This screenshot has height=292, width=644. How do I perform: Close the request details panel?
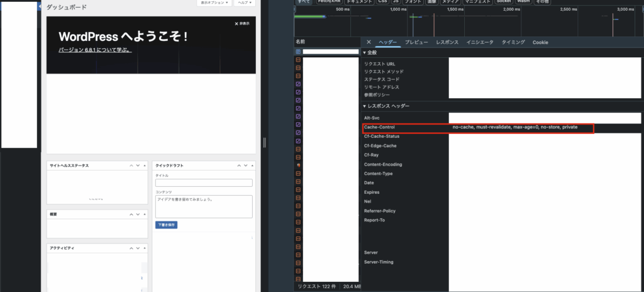click(369, 42)
